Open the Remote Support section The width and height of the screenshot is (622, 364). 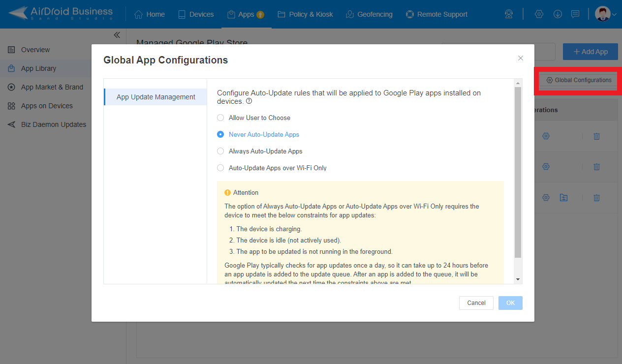point(436,14)
